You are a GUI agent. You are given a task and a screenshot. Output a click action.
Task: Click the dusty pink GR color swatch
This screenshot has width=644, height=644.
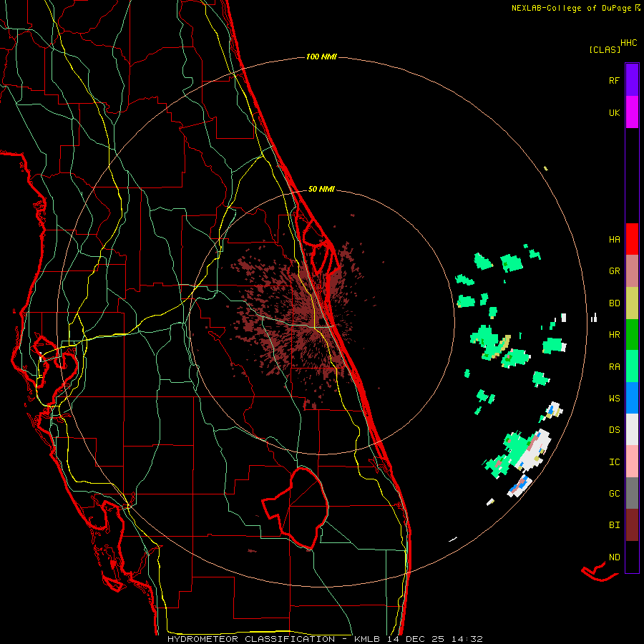click(632, 271)
